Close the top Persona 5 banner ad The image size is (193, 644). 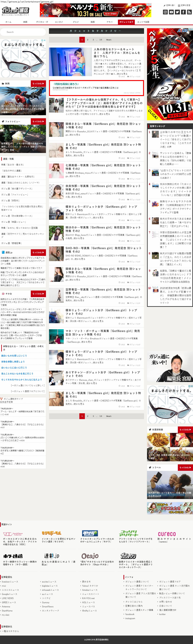[x=150, y=4]
